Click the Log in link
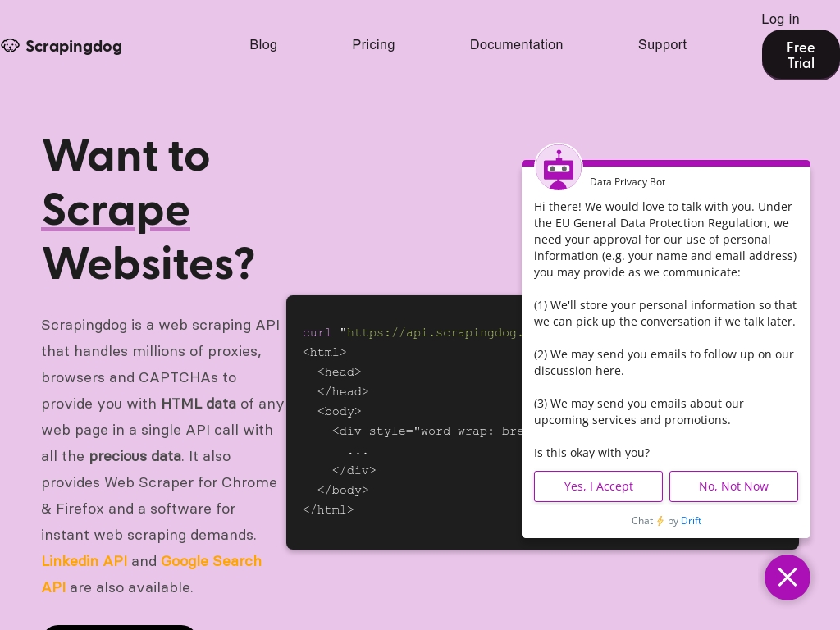 780,20
